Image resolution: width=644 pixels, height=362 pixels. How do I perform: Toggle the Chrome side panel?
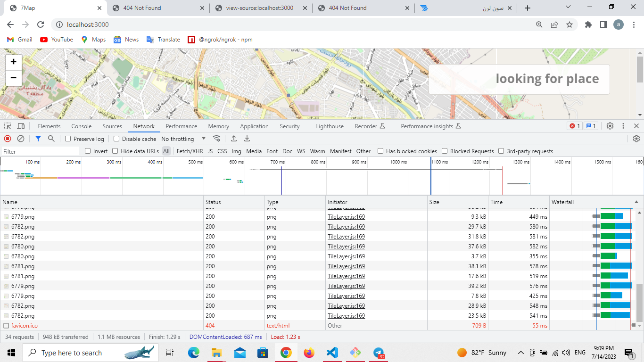[603, 25]
